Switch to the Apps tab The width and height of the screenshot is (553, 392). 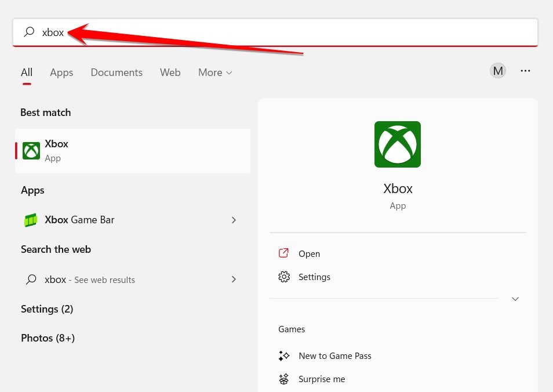(x=61, y=72)
